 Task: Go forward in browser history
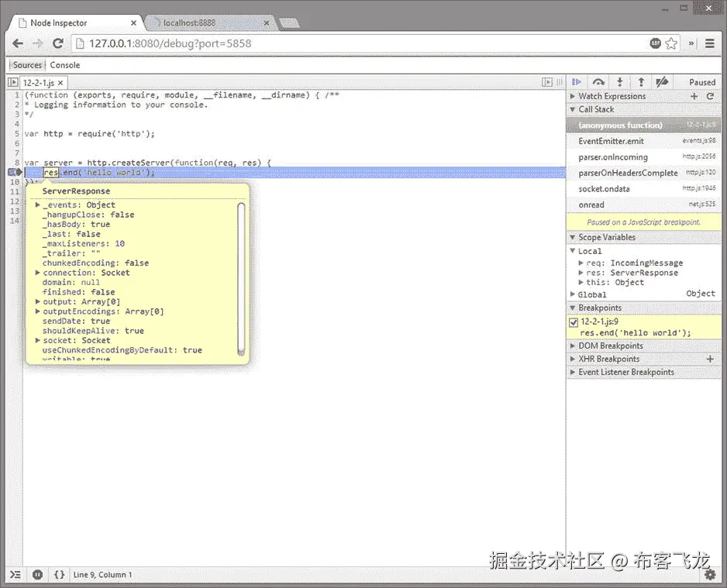coord(37,43)
